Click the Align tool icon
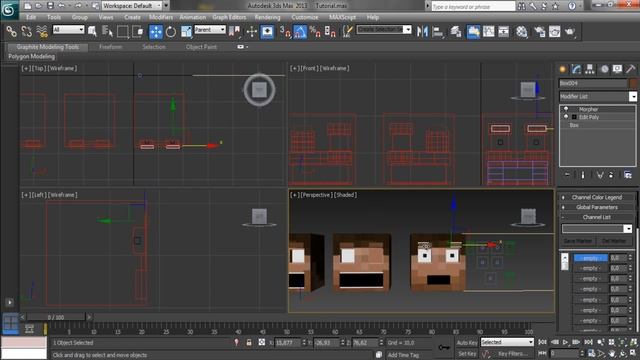The width and height of the screenshot is (640, 360). click(x=438, y=31)
